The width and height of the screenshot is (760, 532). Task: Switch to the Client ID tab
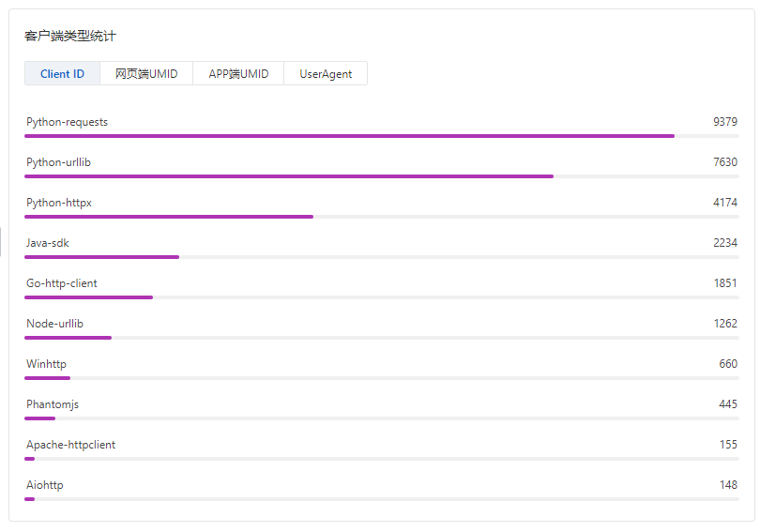62,74
